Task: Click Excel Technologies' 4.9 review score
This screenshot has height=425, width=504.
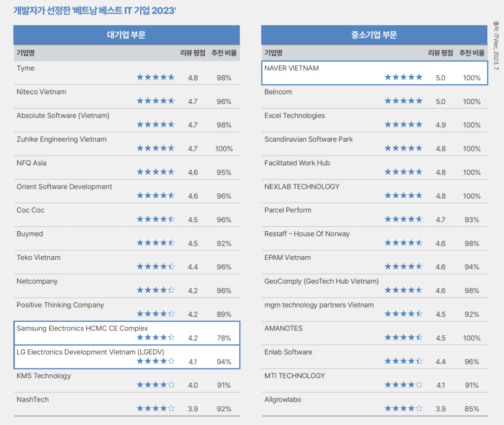Action: (441, 125)
